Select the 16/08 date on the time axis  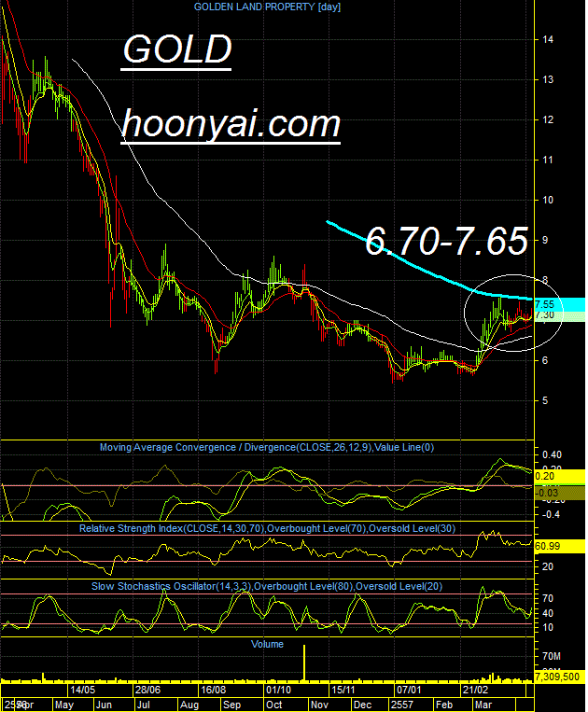(x=213, y=691)
